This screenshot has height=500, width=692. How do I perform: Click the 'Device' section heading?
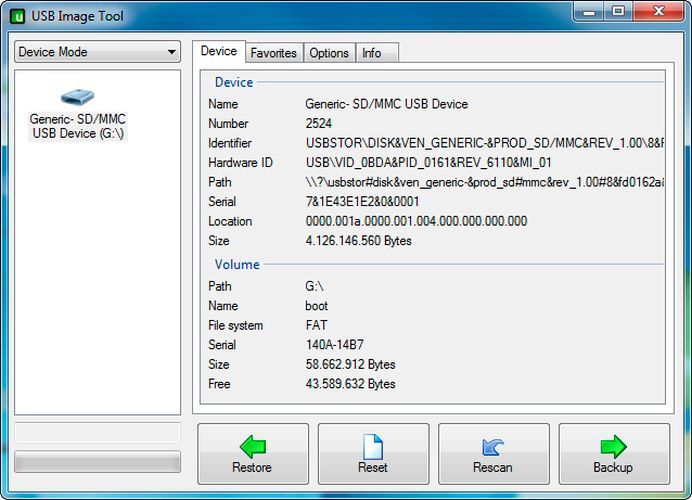[234, 83]
